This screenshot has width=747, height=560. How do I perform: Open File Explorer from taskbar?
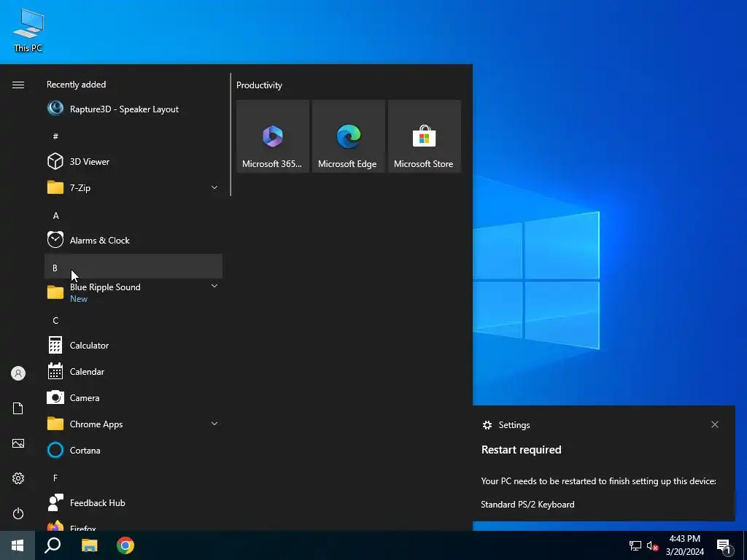pyautogui.click(x=89, y=545)
